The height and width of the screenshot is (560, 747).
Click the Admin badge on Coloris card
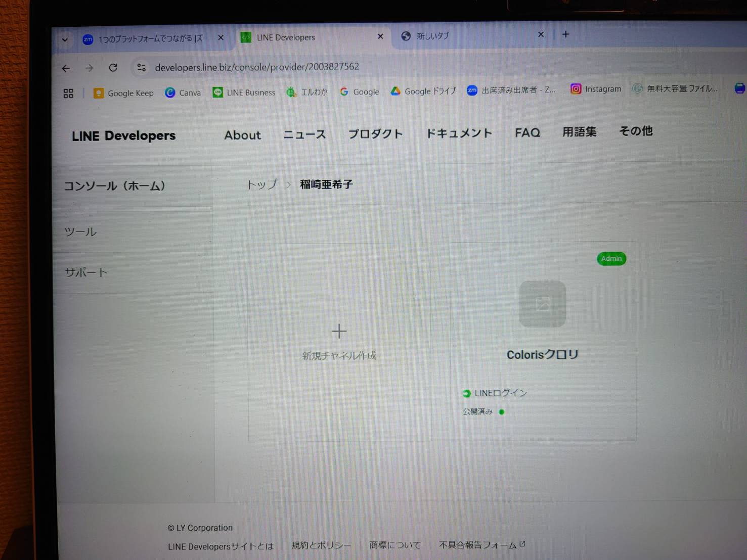tap(611, 258)
